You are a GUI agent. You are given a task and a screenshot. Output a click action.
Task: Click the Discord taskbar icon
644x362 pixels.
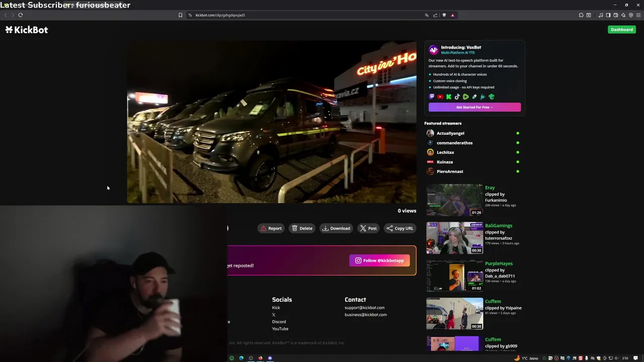pyautogui.click(x=270, y=358)
